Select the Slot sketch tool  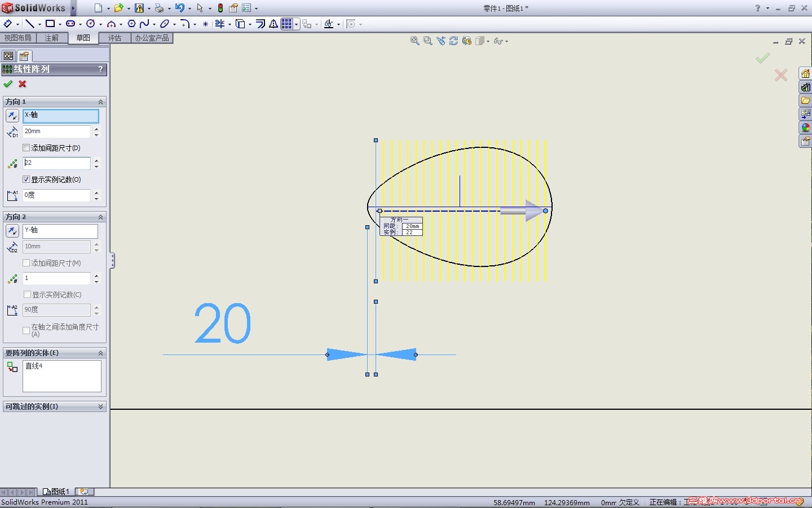70,24
